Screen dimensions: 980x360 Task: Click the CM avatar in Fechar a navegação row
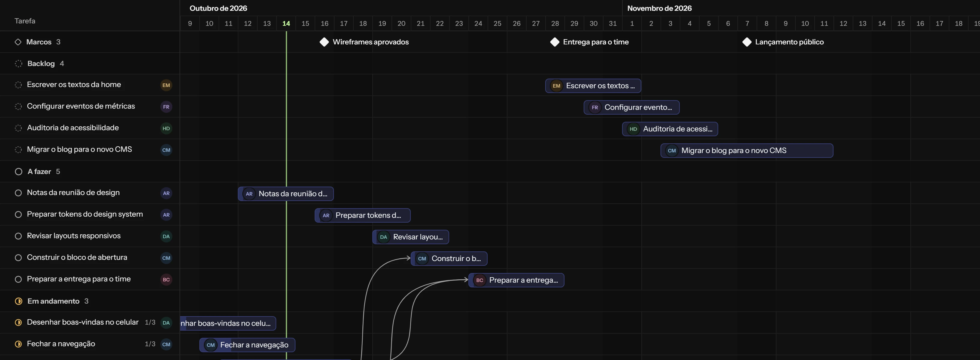(x=166, y=344)
